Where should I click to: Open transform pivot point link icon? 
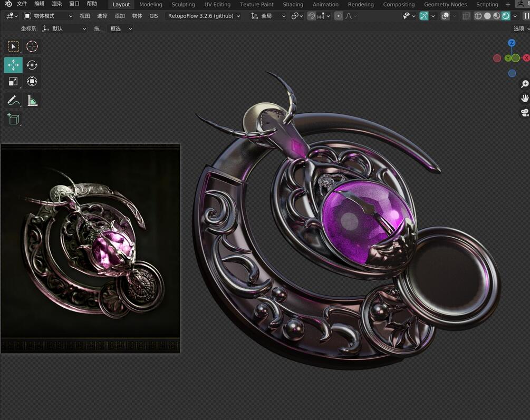click(297, 16)
